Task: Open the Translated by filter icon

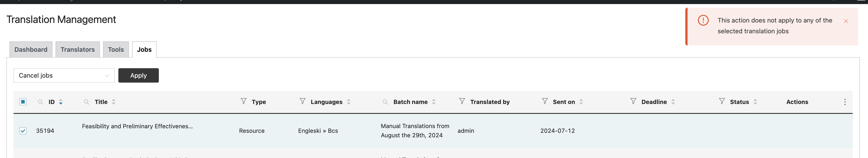Action: 462,101
